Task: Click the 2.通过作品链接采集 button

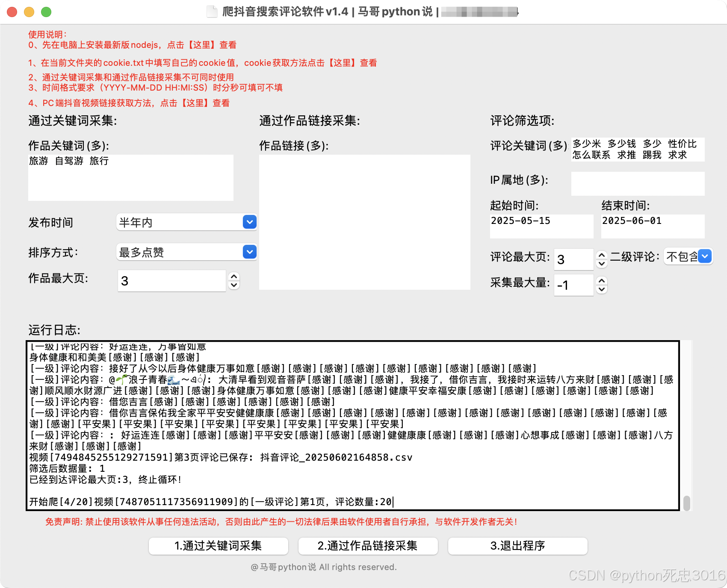Action: point(368,546)
